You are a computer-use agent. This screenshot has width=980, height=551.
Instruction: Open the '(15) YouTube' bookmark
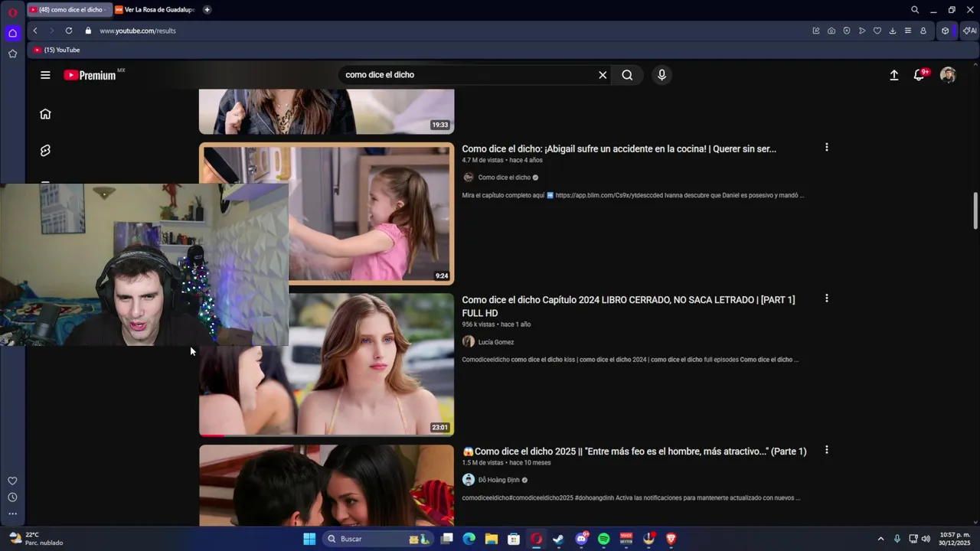[57, 50]
